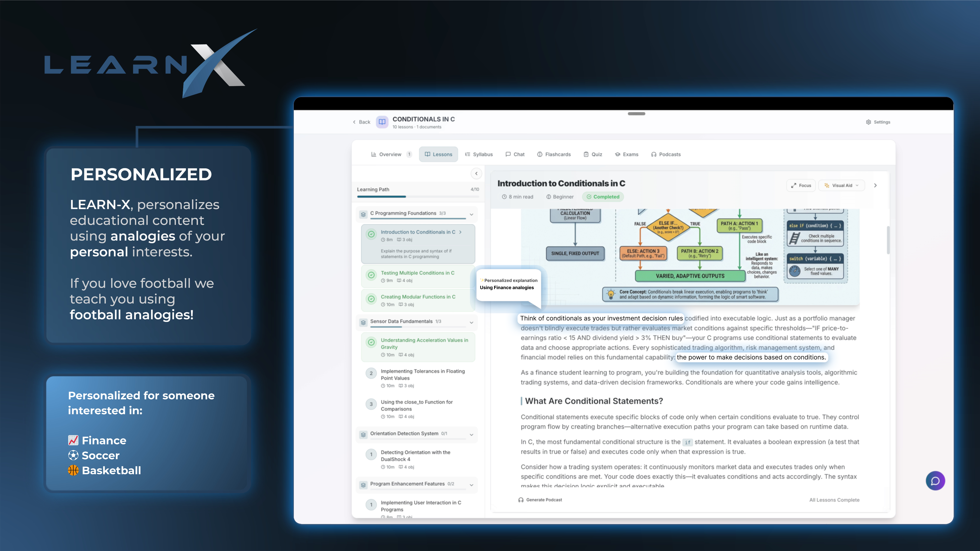Open the Flashcards section

[554, 154]
